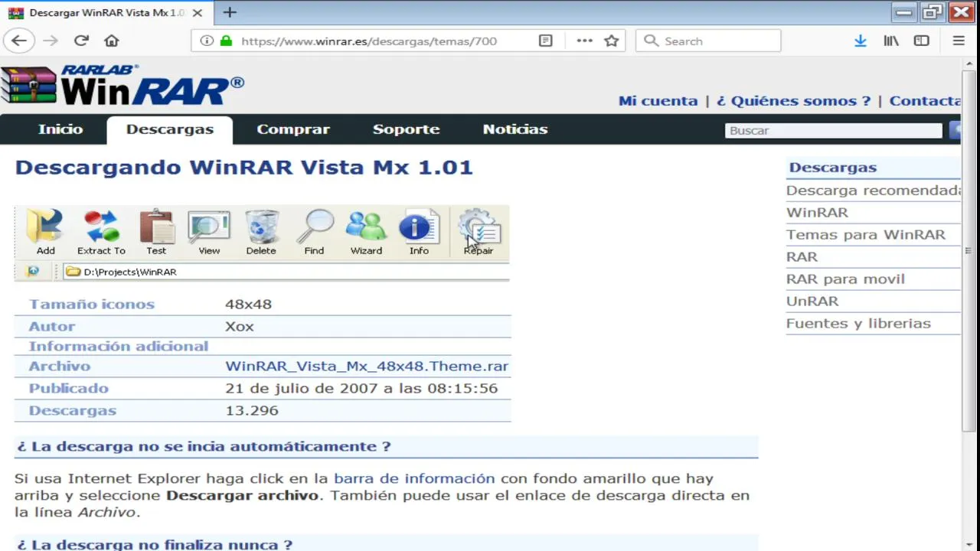Click the Repair icon in theme preview
The height and width of the screenshot is (551, 980).
(x=479, y=233)
